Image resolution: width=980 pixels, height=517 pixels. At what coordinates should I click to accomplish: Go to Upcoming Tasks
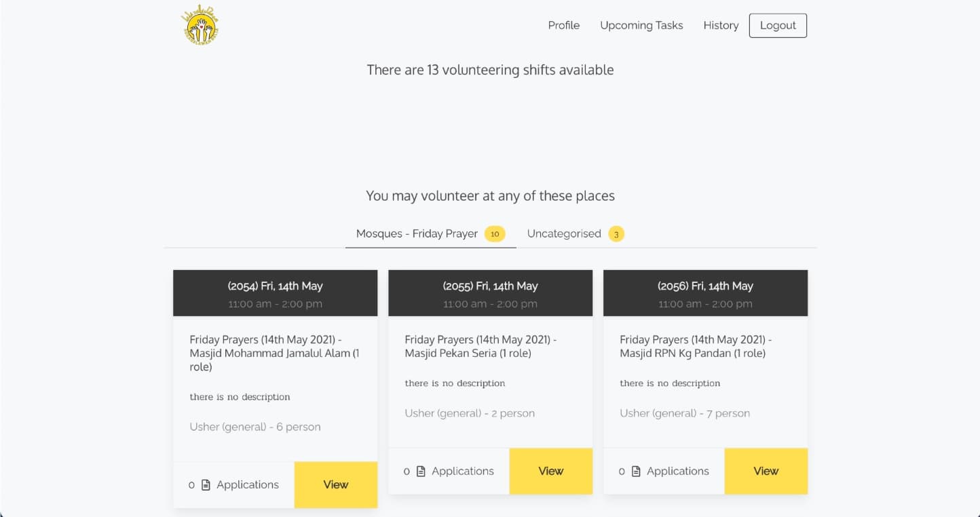(x=641, y=26)
